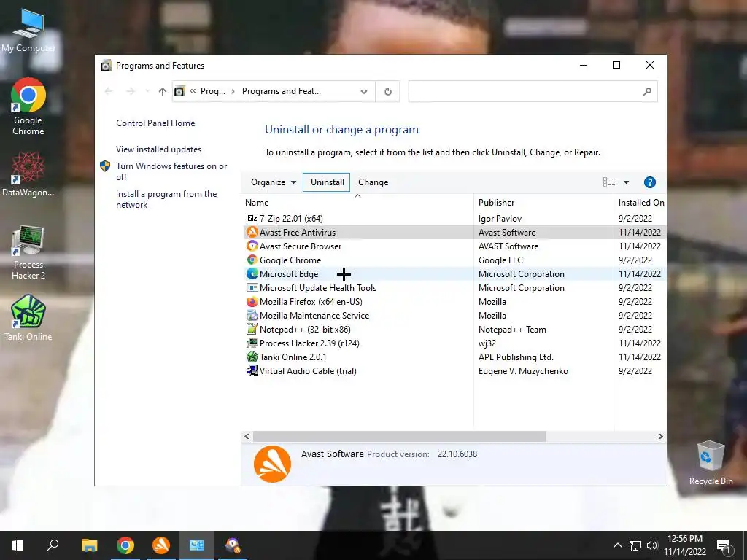Select Tanki Online desktop shortcut
The height and width of the screenshot is (560, 747).
pos(28,318)
